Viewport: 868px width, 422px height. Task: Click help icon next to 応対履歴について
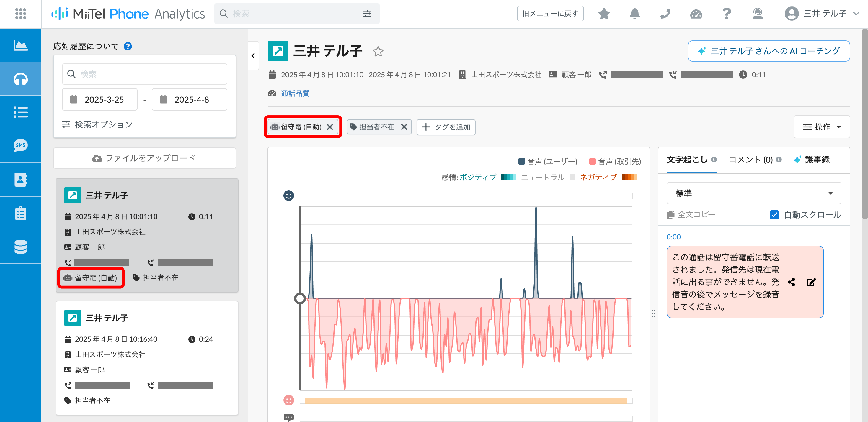(x=128, y=46)
